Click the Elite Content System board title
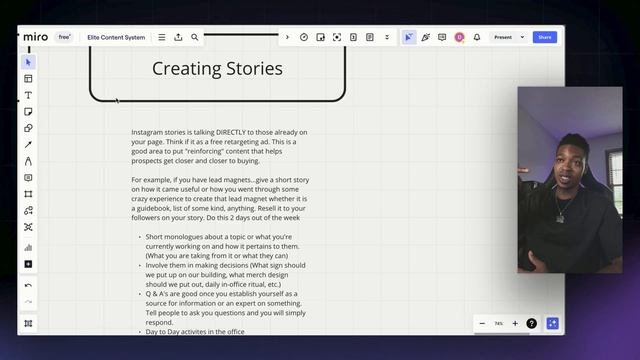 [x=116, y=37]
